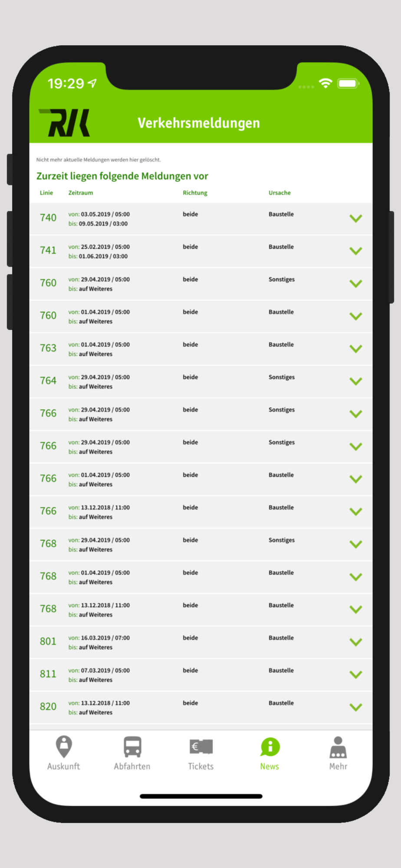Open the Auskunft location pin icon

point(64,746)
